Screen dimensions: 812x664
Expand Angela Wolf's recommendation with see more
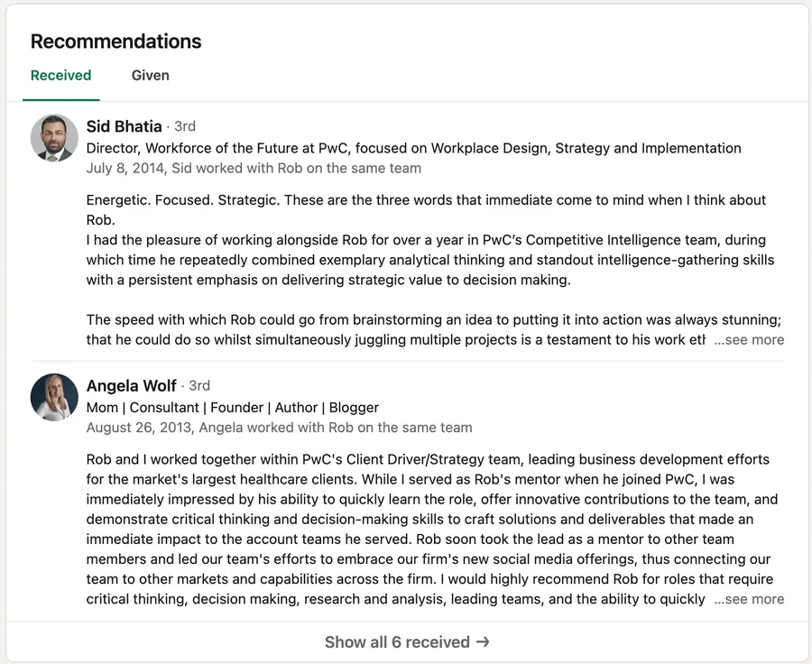coord(749,598)
